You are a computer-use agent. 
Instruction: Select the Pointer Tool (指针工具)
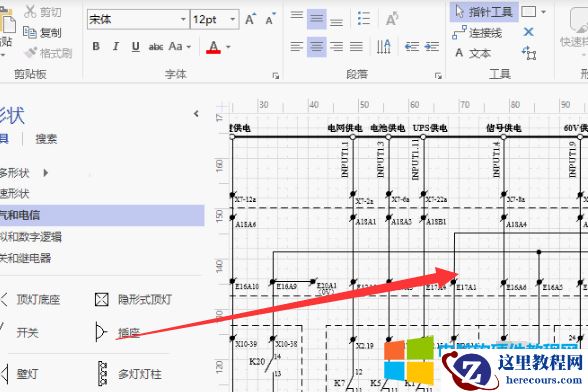pyautogui.click(x=484, y=12)
